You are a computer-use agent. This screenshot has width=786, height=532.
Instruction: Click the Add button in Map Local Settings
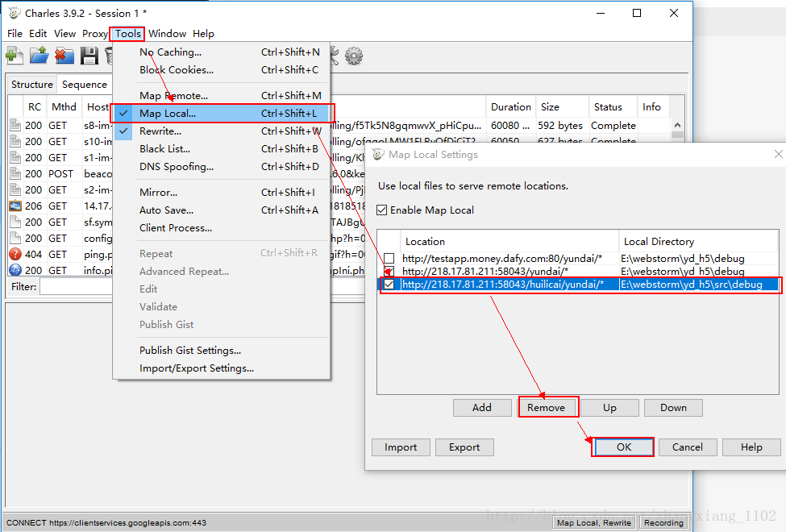(482, 408)
